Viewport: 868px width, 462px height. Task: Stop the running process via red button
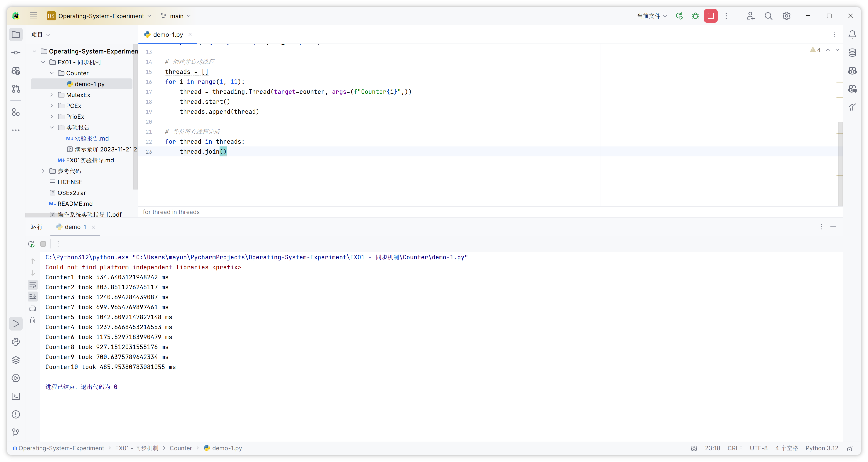711,16
